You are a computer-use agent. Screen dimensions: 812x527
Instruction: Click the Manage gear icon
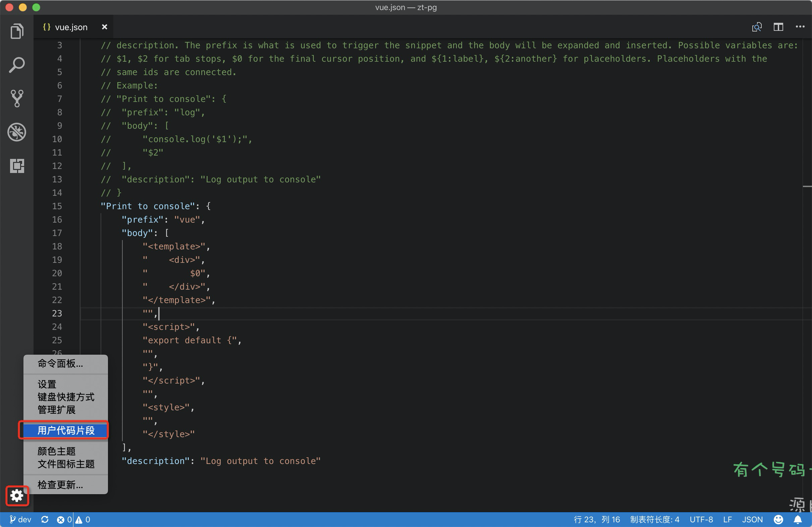17,495
